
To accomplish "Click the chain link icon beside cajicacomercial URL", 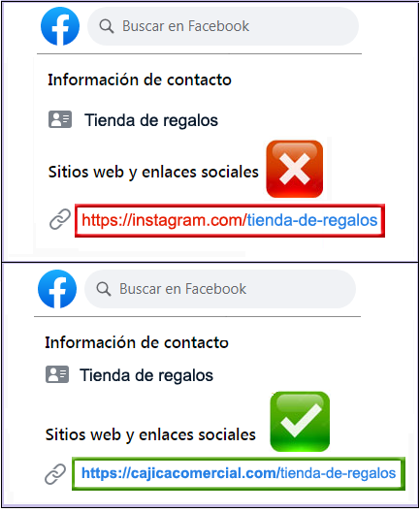I will tap(55, 474).
